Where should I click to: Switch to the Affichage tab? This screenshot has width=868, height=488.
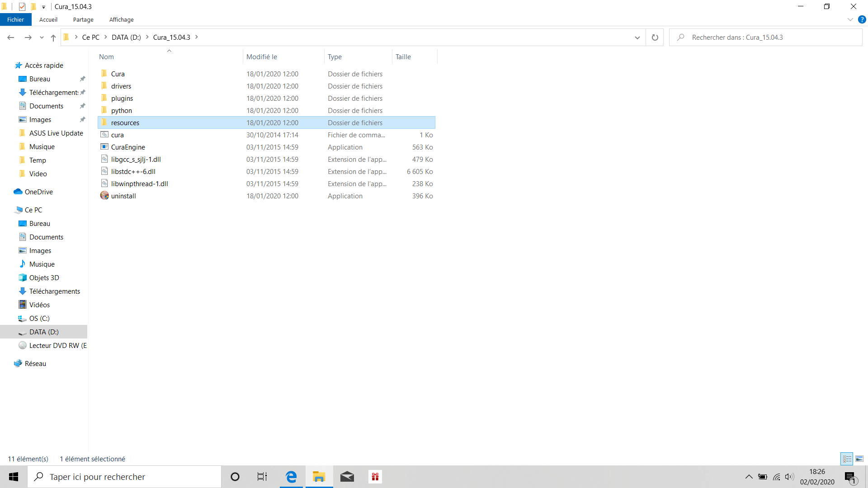click(x=121, y=19)
